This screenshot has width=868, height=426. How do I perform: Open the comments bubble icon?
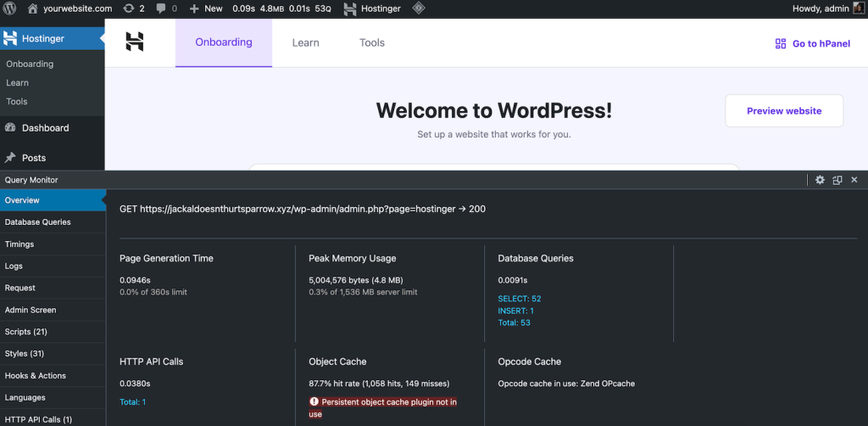click(160, 8)
